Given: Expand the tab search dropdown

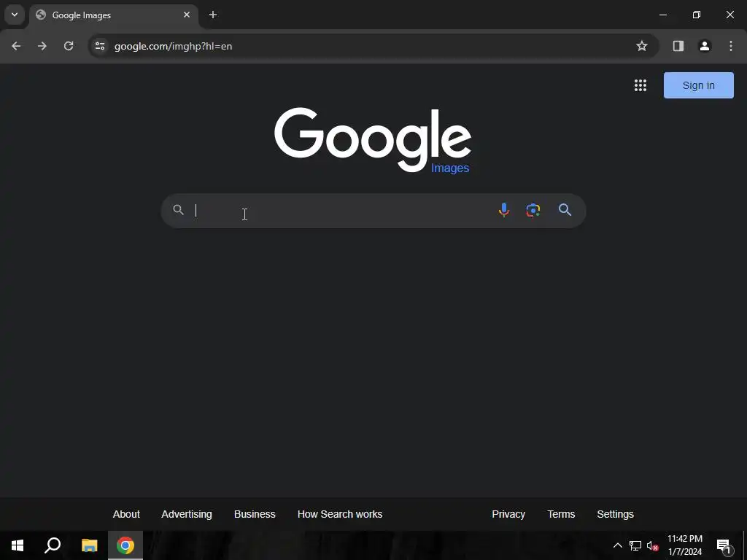Looking at the screenshot, I should point(15,15).
